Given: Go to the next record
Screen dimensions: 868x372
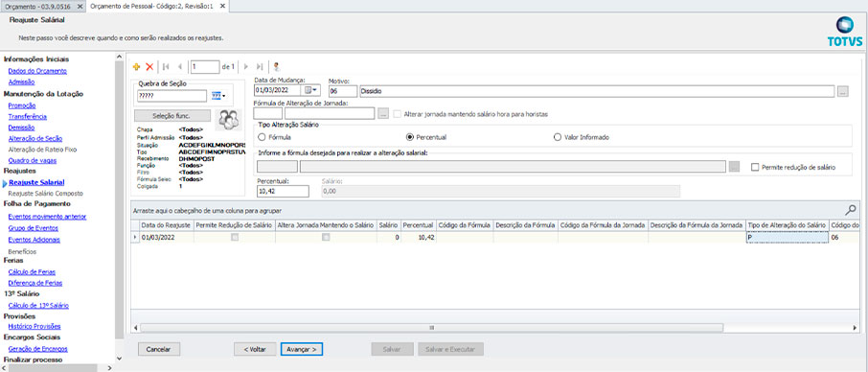Looking at the screenshot, I should coord(246,66).
